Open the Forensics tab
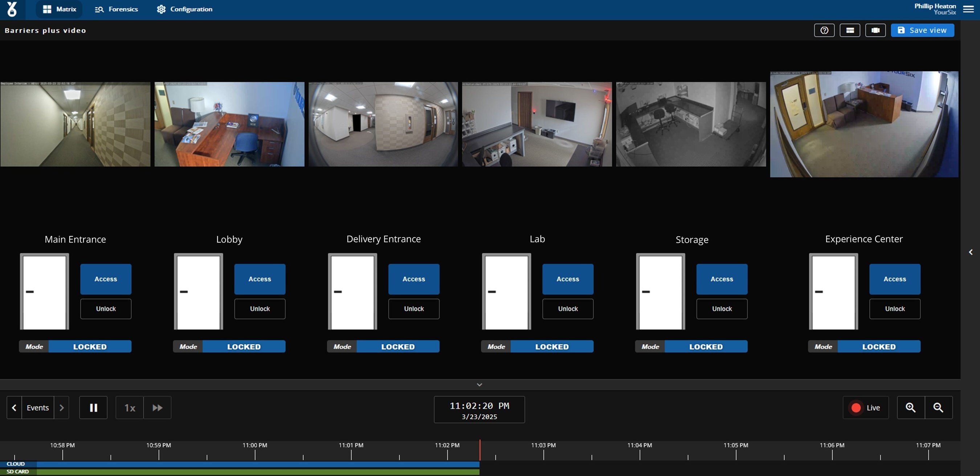Screen dimensions: 980x476 (x=117, y=9)
